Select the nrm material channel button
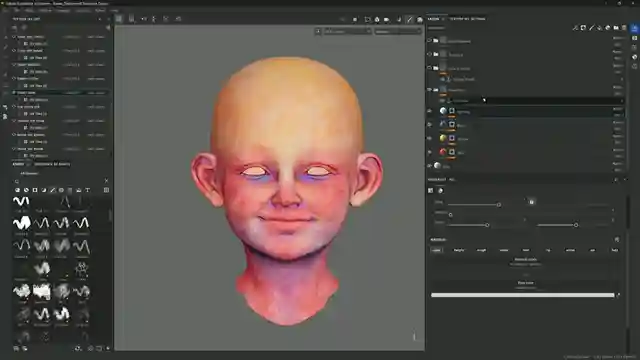The height and width of the screenshot is (360, 640). (526, 250)
